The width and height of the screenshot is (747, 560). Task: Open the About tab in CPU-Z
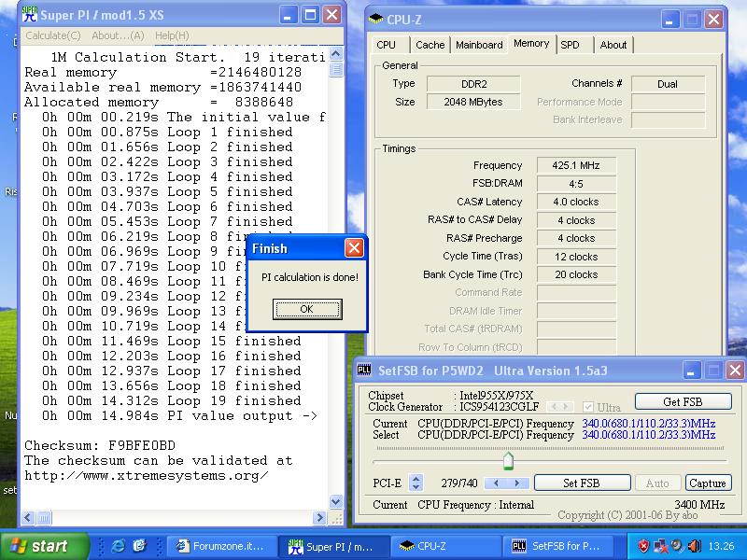pyautogui.click(x=613, y=45)
